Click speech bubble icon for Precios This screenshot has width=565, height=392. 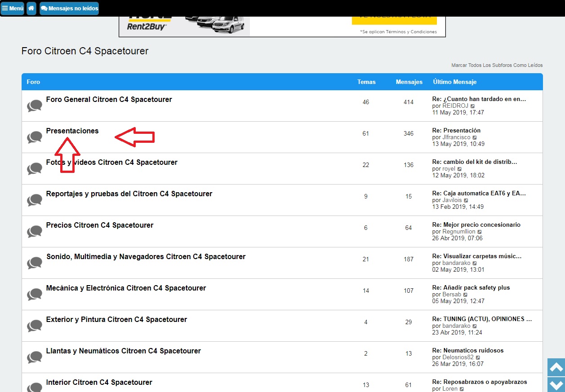click(x=35, y=232)
